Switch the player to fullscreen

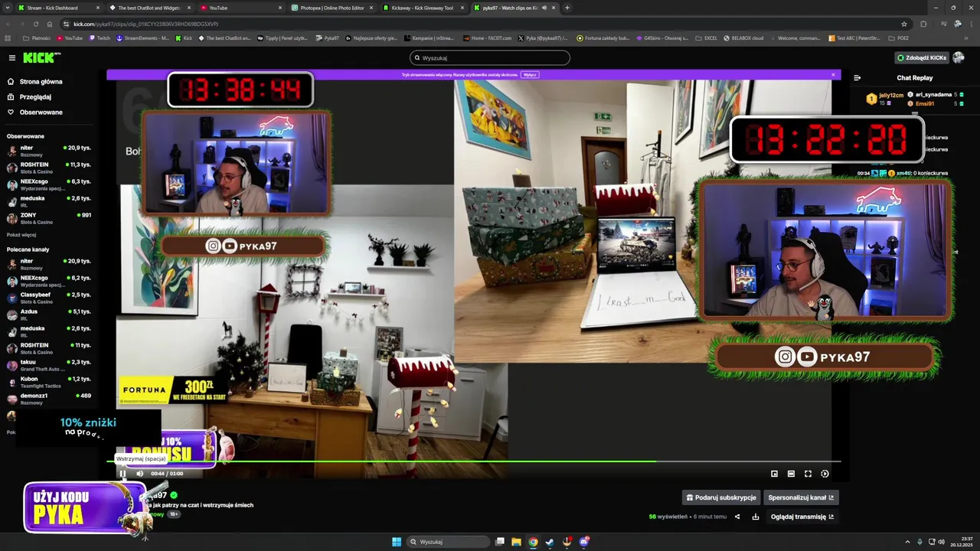pyautogui.click(x=808, y=474)
